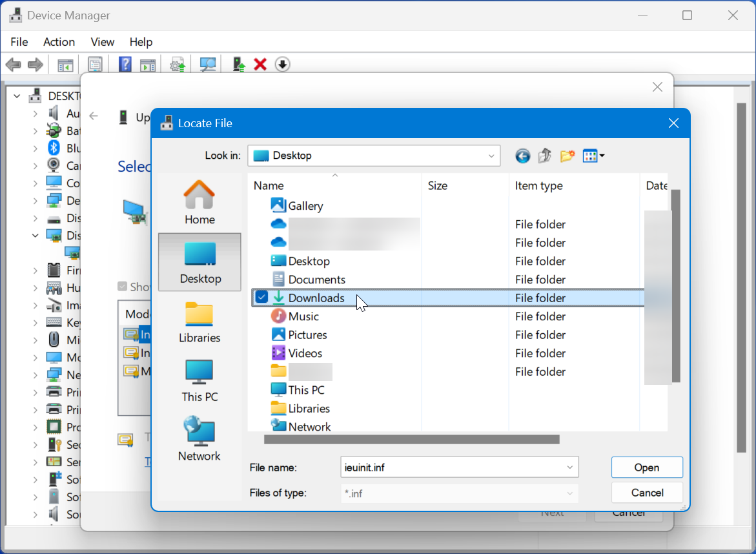Expand the Look in dropdown
This screenshot has width=756, height=554.
pyautogui.click(x=491, y=156)
